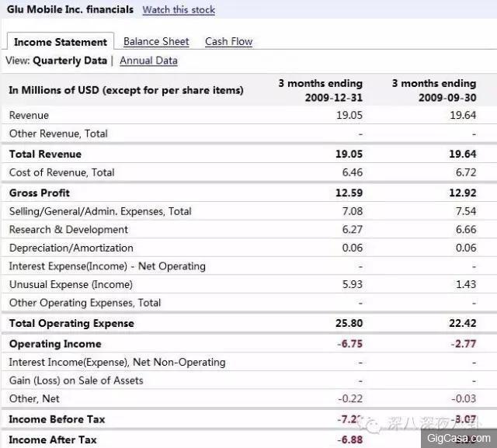
Task: Click the Unusual Expense value 5.93
Action: [x=352, y=284]
